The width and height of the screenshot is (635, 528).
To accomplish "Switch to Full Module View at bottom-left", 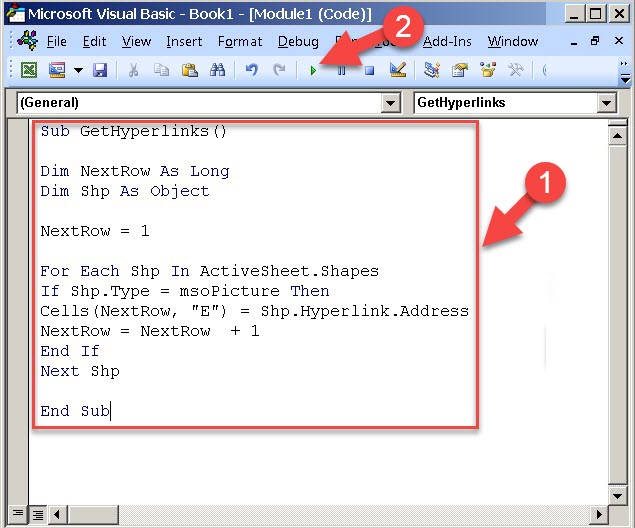I will (x=36, y=515).
